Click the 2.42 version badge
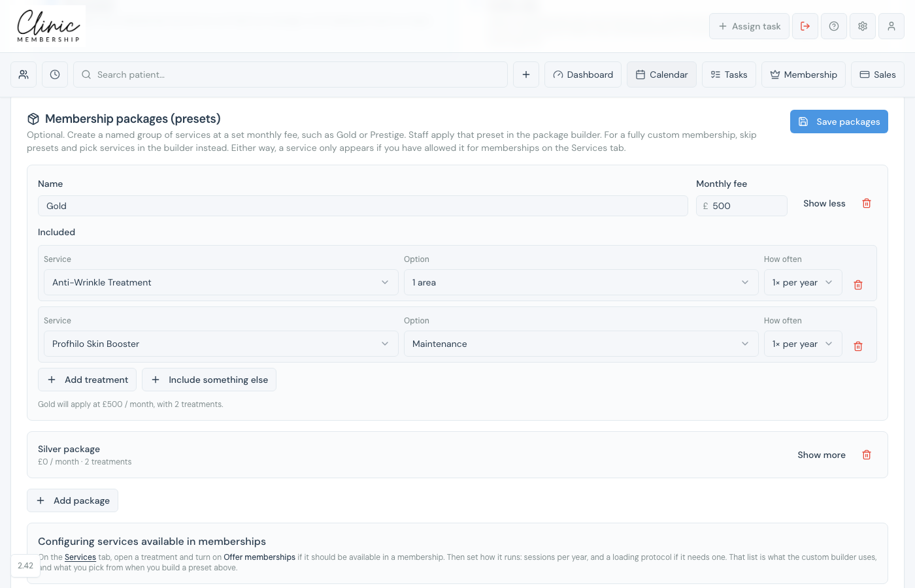915x588 pixels. click(25, 566)
